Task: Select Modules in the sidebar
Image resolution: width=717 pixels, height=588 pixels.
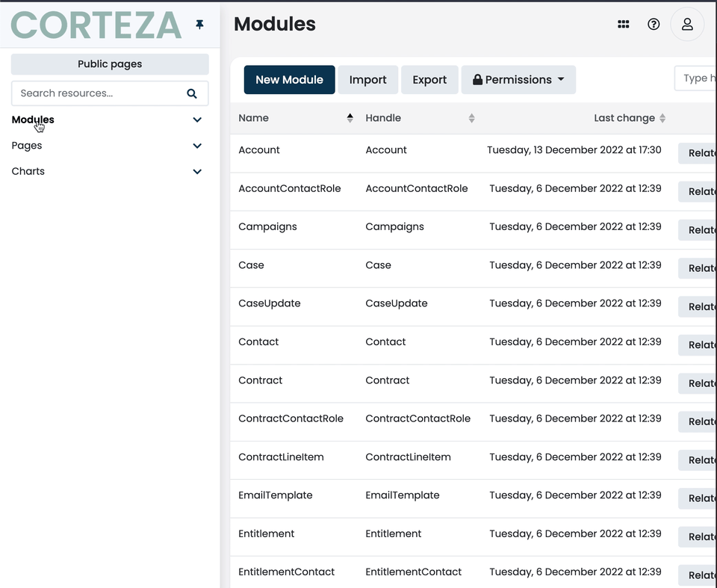Action: (33, 120)
